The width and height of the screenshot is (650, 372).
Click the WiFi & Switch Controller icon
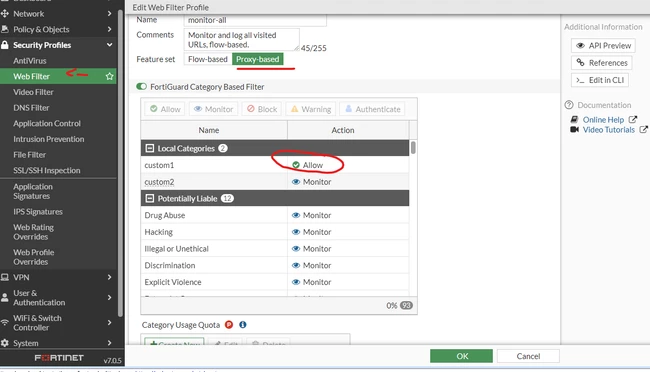tap(5, 322)
